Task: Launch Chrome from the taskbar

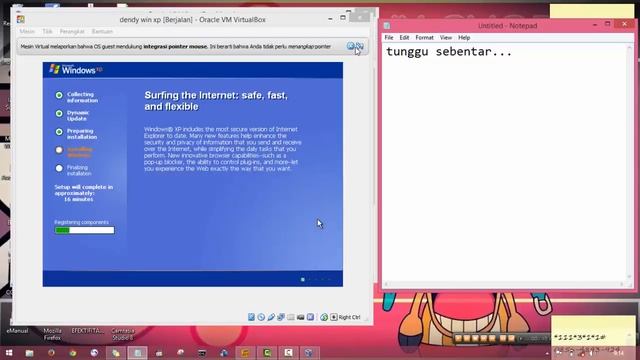Action: [73, 353]
